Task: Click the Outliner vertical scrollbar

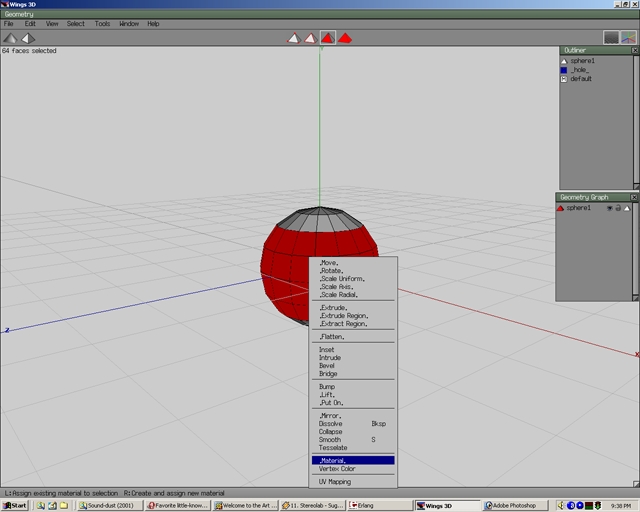Action: coord(636,119)
